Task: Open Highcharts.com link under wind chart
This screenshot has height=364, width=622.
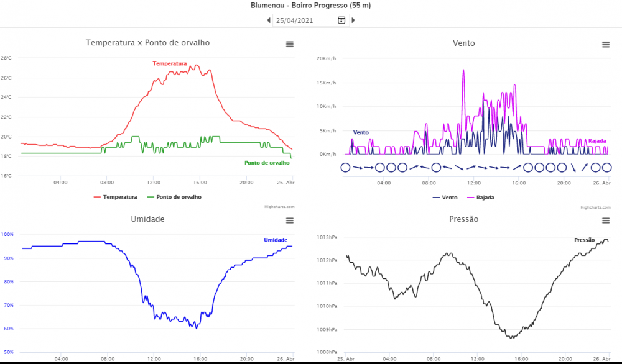Action: pos(595,207)
